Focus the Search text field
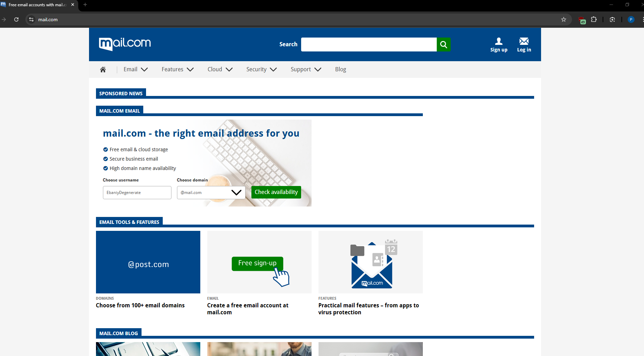The height and width of the screenshot is (356, 644). click(369, 44)
